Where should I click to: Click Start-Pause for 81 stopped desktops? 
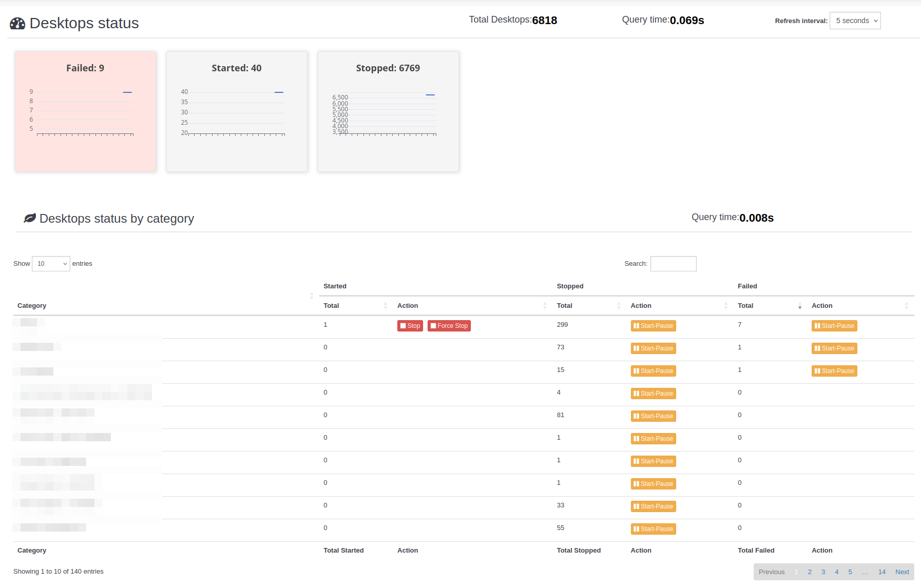(x=653, y=416)
